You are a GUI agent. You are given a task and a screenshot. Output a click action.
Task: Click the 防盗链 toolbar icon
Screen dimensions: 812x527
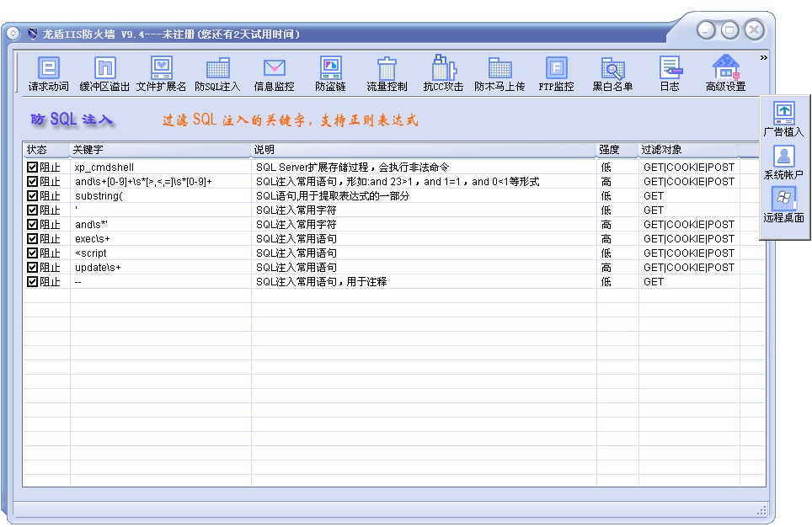[329, 72]
